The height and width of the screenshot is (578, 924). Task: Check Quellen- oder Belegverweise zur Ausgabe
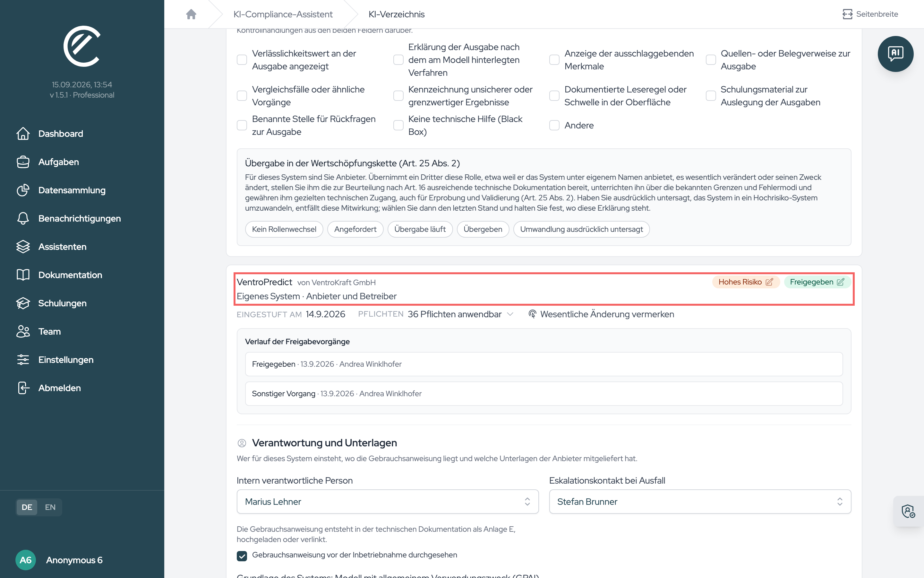711,60
